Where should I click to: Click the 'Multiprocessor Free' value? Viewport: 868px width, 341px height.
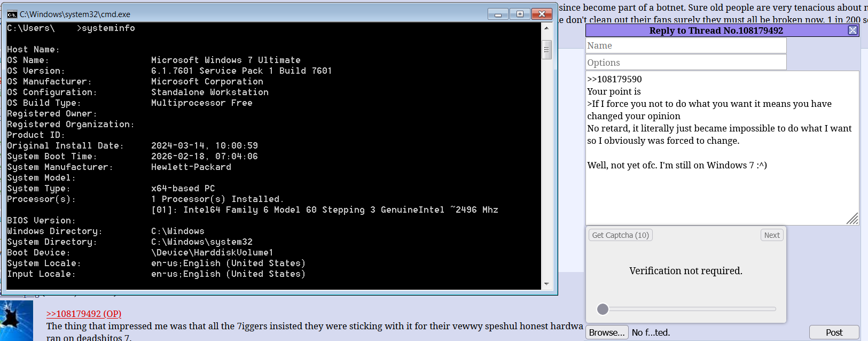[x=202, y=103]
